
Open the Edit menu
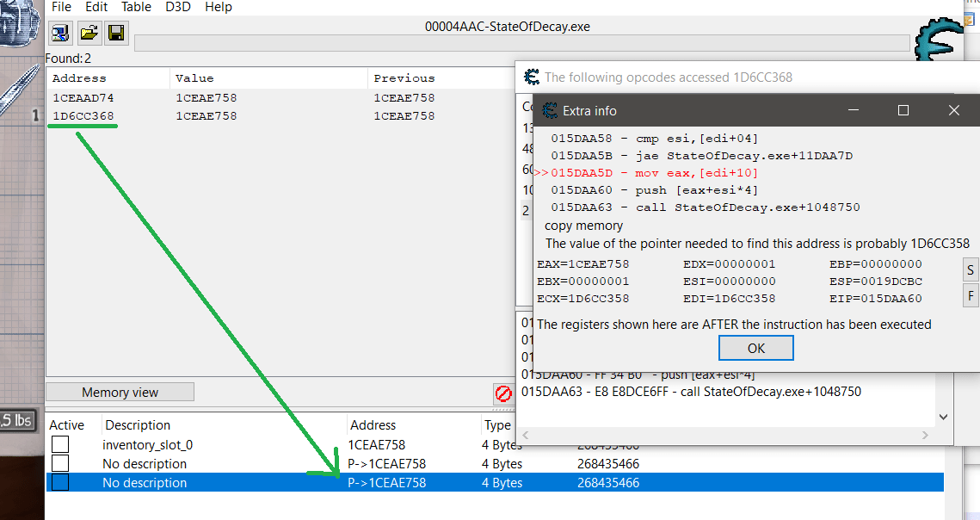96,7
